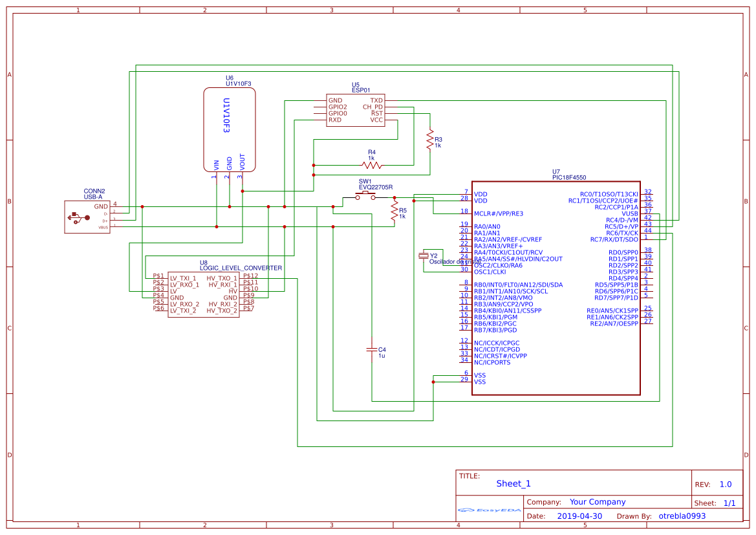Screen dimensions: 756x535
Task: Select the U8 LOGIC_LEVEL_CONVERTER block
Action: point(204,294)
